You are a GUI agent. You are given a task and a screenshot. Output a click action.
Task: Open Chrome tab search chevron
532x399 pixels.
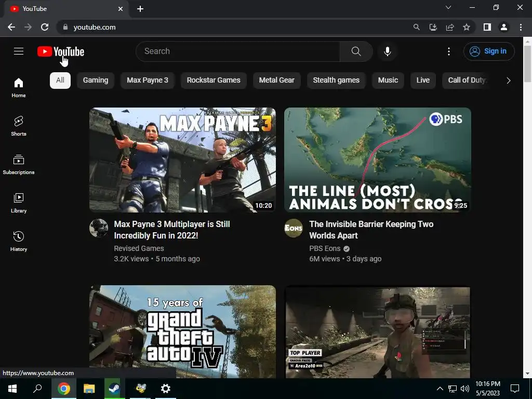coord(448,7)
